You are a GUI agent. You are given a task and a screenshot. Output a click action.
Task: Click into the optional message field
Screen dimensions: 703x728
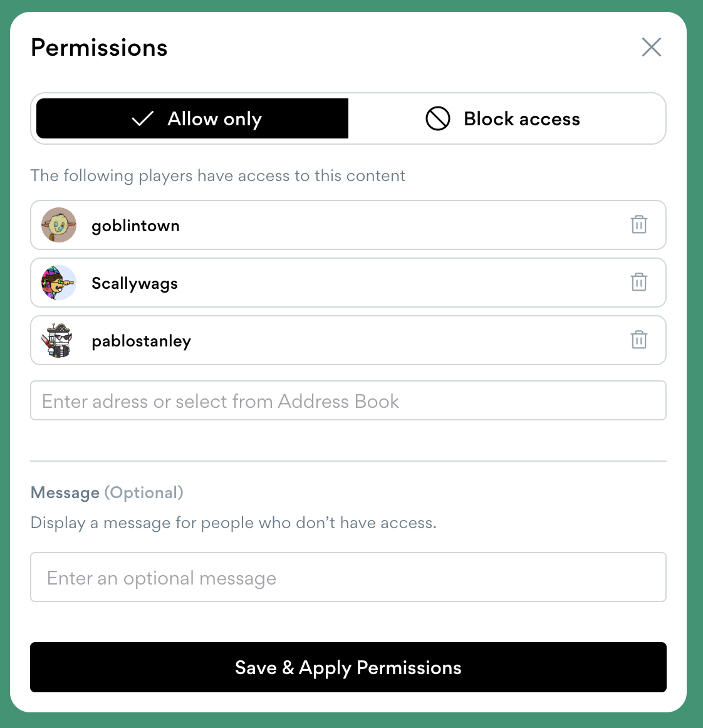(348, 578)
